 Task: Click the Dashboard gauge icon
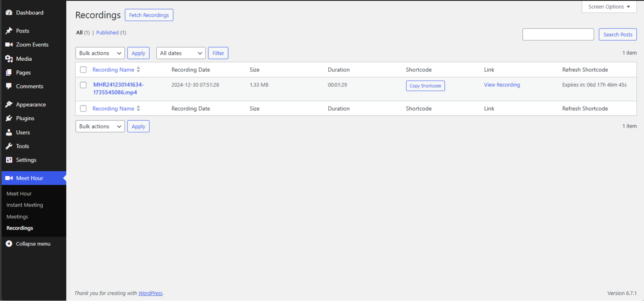tap(9, 12)
